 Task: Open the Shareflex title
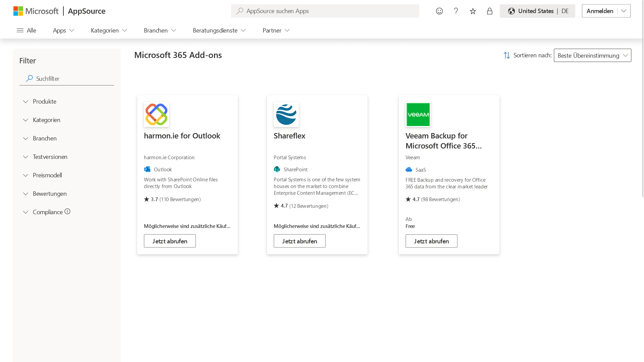[289, 136]
